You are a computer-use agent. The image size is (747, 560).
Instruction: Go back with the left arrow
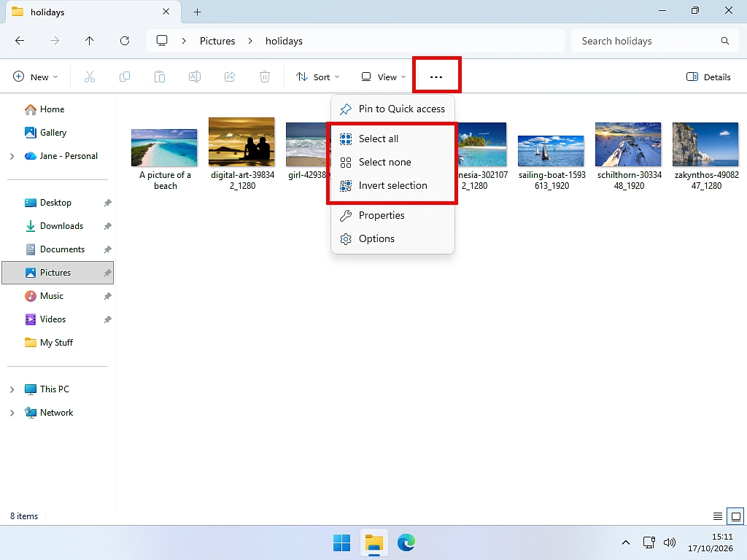point(20,41)
